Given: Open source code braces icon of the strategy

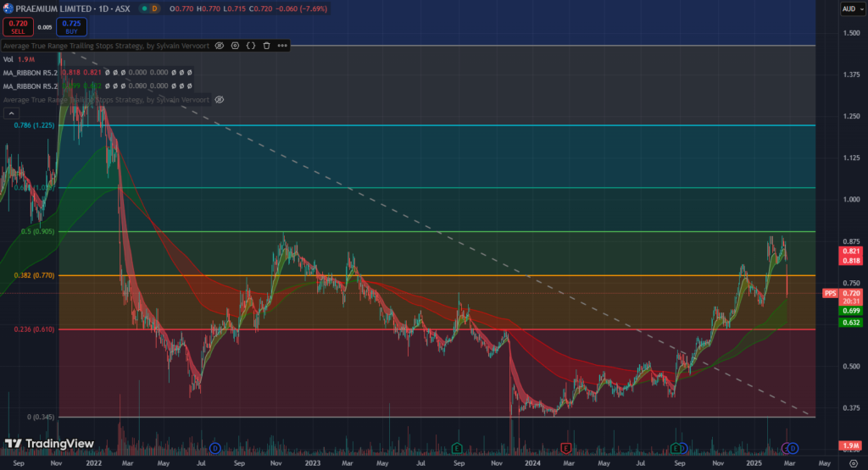Looking at the screenshot, I should tap(251, 46).
